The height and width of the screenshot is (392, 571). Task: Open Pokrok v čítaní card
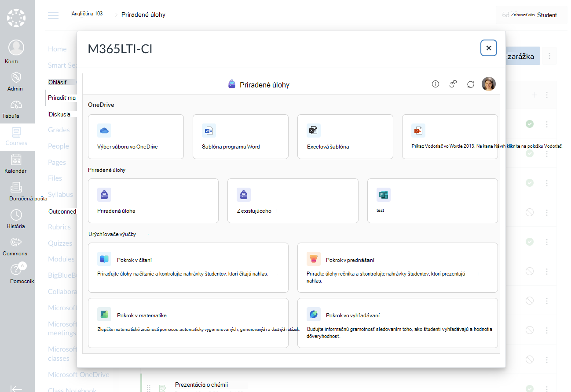[188, 268]
